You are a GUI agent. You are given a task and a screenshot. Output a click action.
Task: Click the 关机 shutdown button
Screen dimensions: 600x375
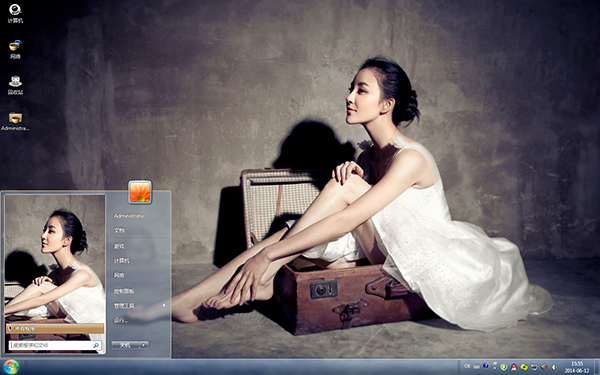click(x=125, y=346)
